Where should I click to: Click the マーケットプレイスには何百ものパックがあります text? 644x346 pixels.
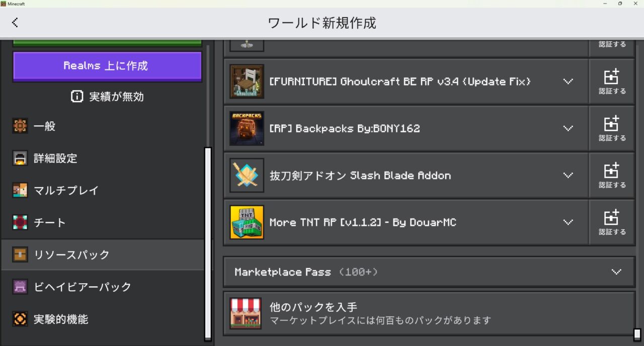[380, 320]
